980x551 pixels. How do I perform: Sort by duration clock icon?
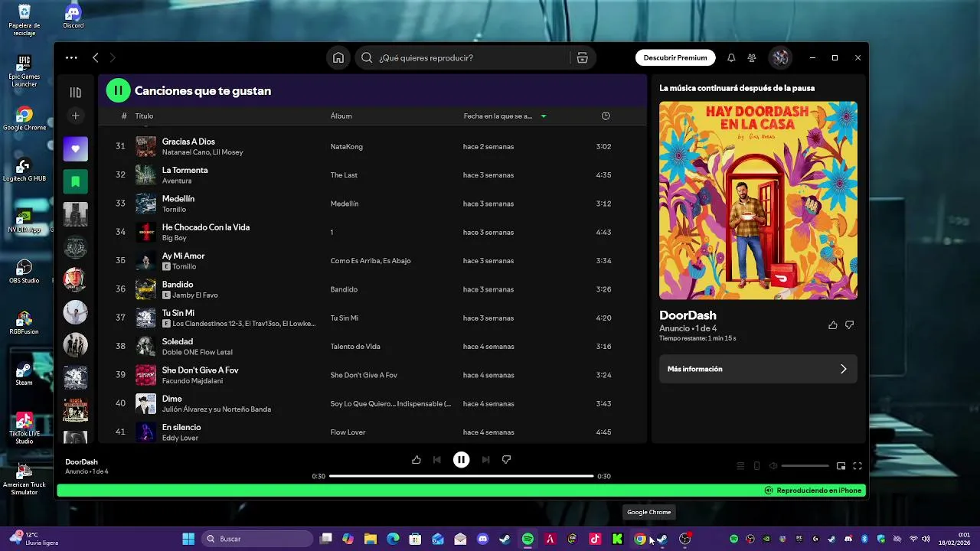606,116
